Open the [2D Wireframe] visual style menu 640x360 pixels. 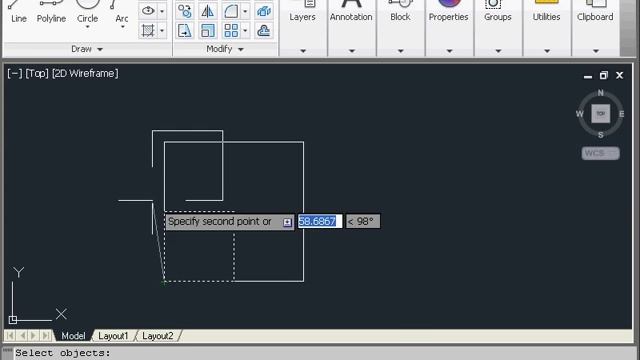coord(85,73)
